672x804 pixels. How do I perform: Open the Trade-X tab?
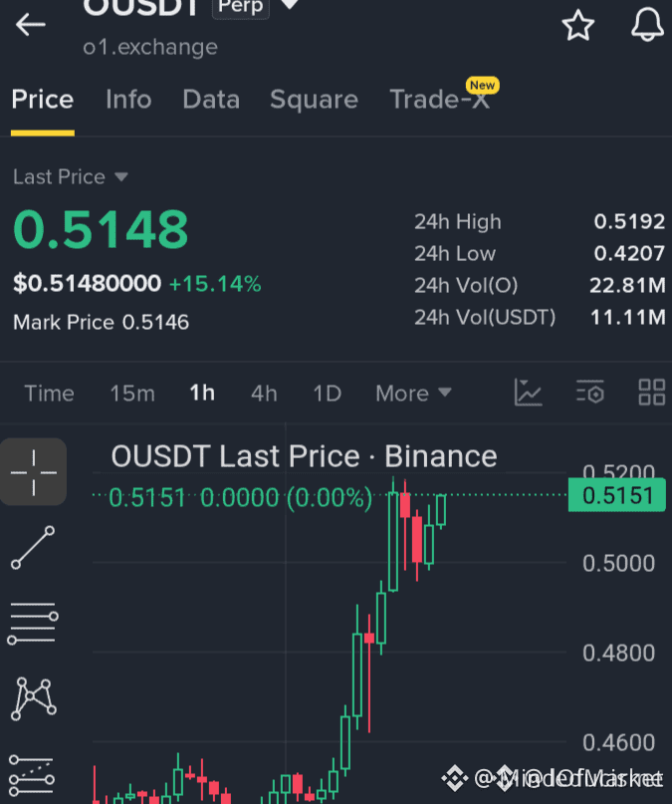pyautogui.click(x=440, y=100)
